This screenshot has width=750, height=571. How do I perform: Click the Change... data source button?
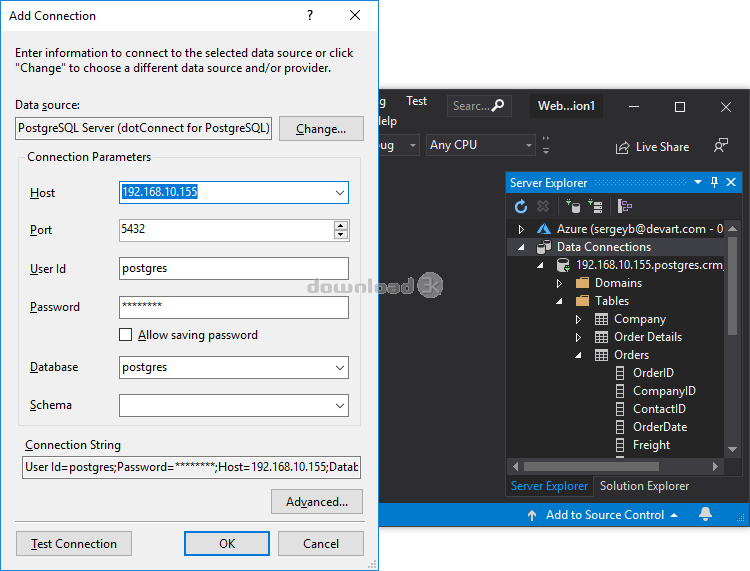[321, 129]
